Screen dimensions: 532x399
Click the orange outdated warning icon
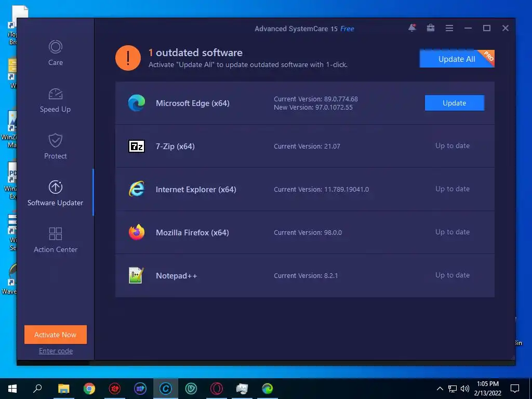pyautogui.click(x=128, y=58)
